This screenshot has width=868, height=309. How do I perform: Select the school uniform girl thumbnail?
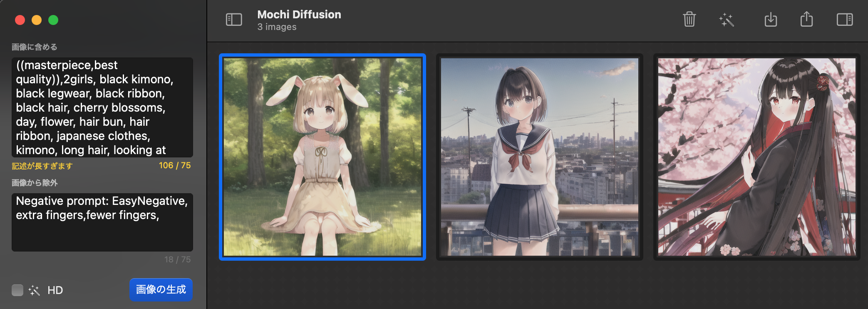(539, 157)
